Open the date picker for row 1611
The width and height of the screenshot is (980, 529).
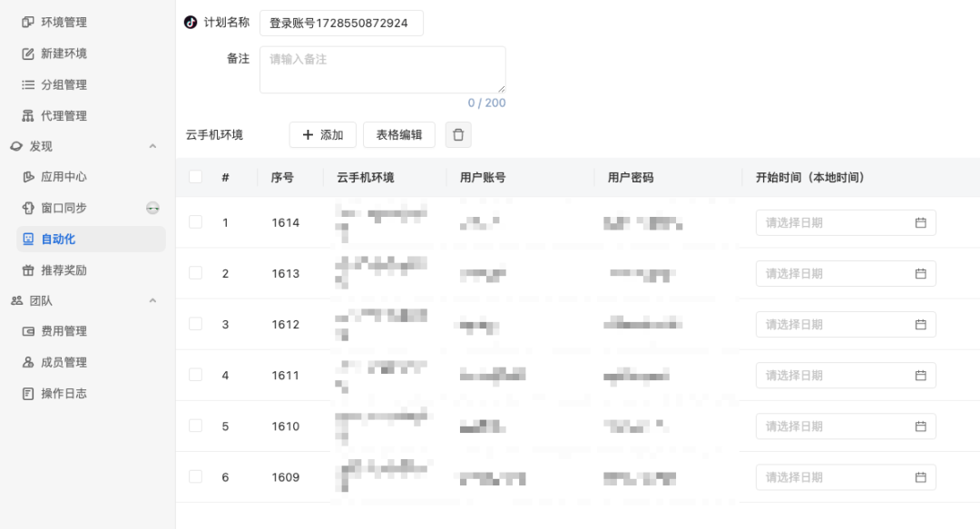(845, 376)
